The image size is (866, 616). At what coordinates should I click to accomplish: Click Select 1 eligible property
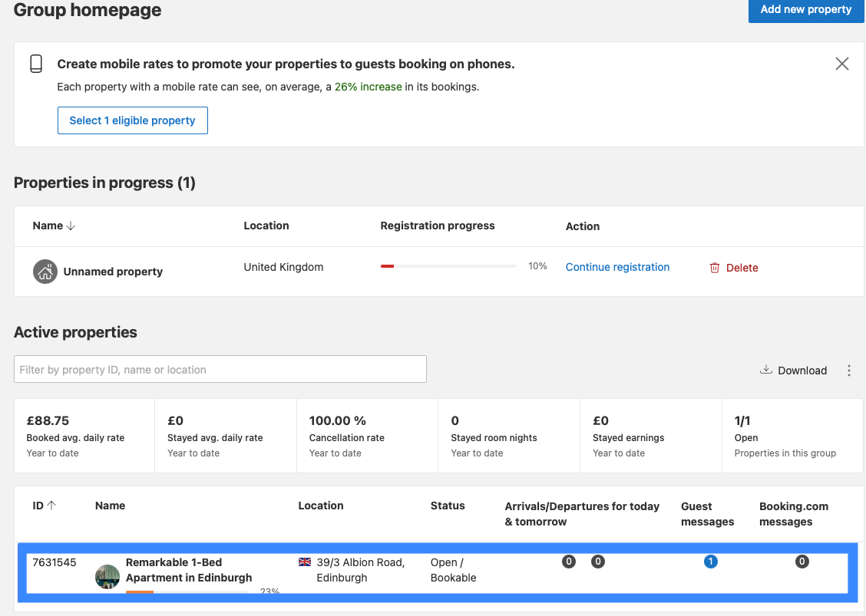(132, 120)
